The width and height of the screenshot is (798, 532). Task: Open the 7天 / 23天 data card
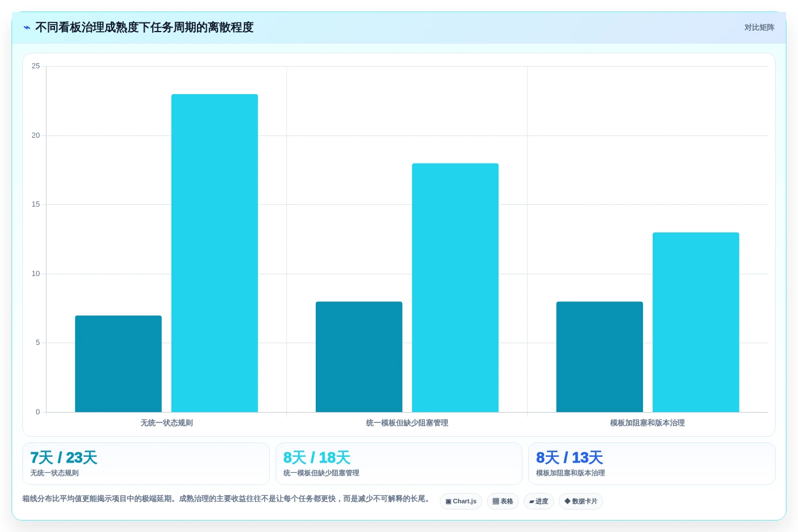[x=146, y=464]
